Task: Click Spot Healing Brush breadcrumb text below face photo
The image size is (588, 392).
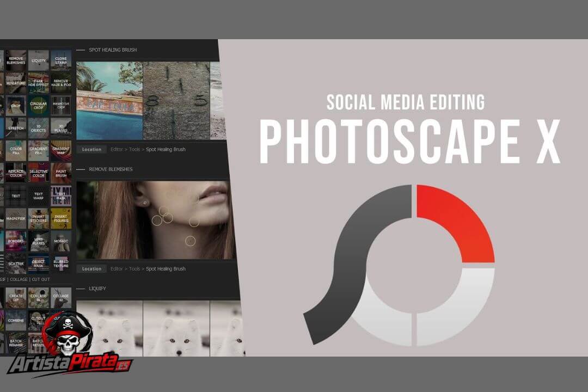Action: pyautogui.click(x=166, y=268)
